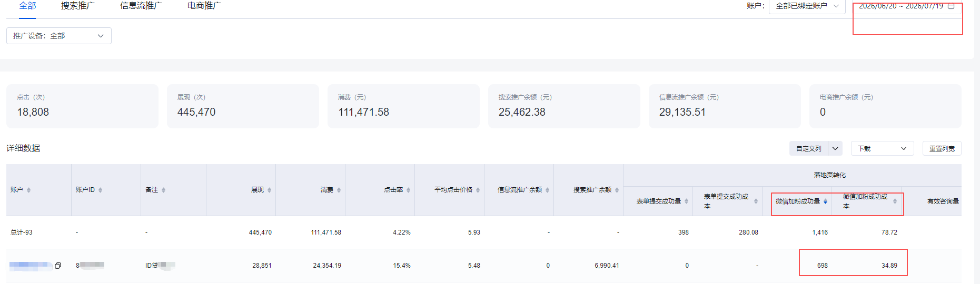980x284 pixels.
Task: Click the date range picker field
Action: click(x=907, y=6)
